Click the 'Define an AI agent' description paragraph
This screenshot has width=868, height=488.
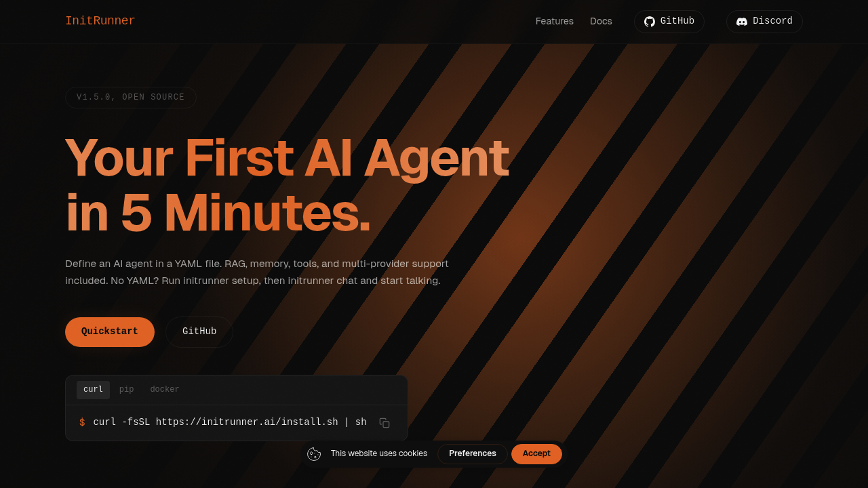tap(257, 272)
